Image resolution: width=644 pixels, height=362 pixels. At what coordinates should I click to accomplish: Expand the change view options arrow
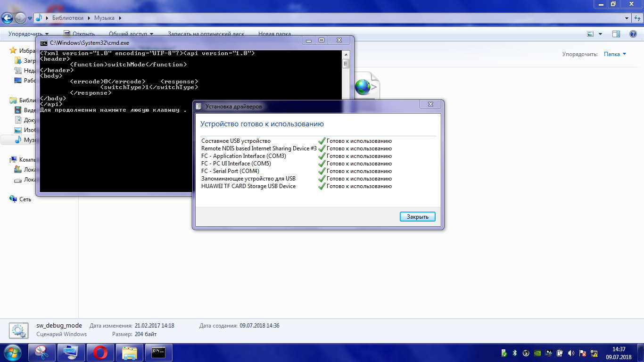600,34
